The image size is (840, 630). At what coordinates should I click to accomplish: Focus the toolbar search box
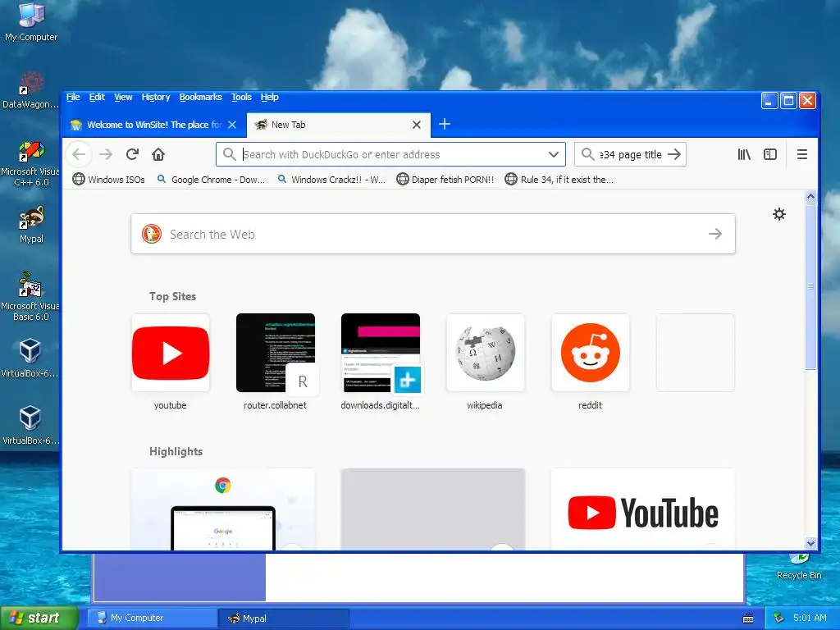click(630, 154)
